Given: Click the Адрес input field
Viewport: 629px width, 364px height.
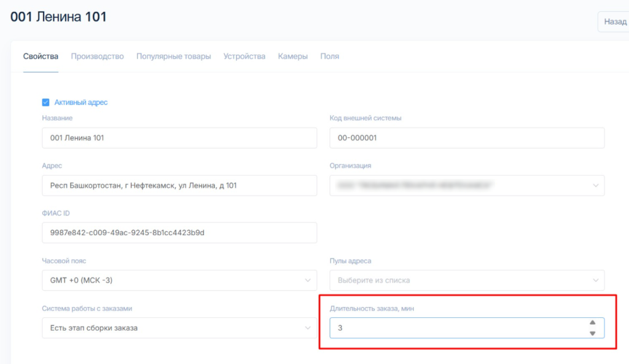Looking at the screenshot, I should tap(179, 185).
